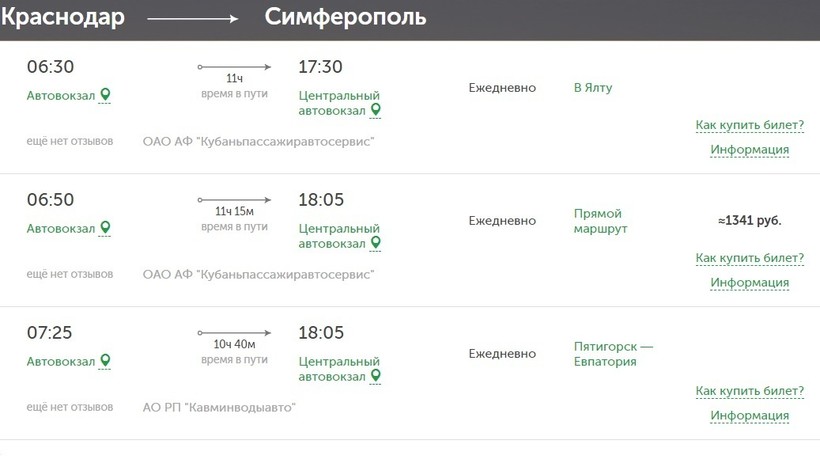The width and height of the screenshot is (820, 463).
Task: Open Информация for the 07:25 trip
Action: pos(749,416)
